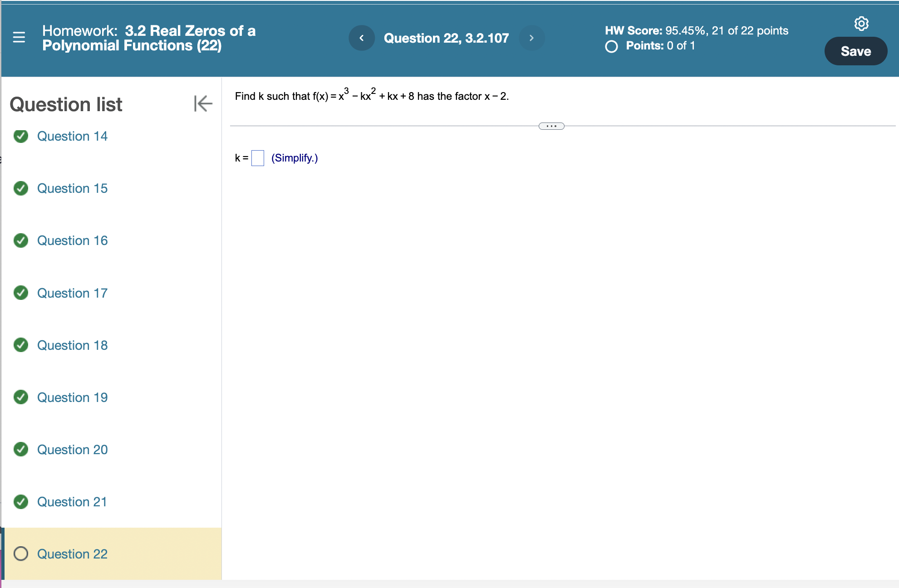Go to previous question arrow
Viewport: 899px width, 588px height.
coord(361,38)
